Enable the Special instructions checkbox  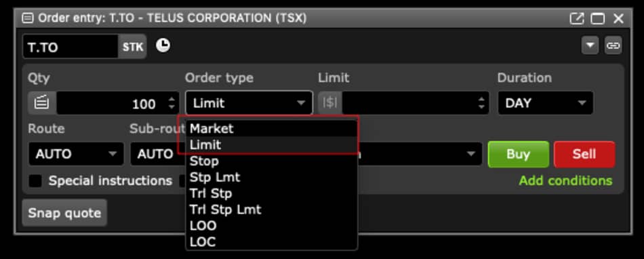(x=35, y=181)
